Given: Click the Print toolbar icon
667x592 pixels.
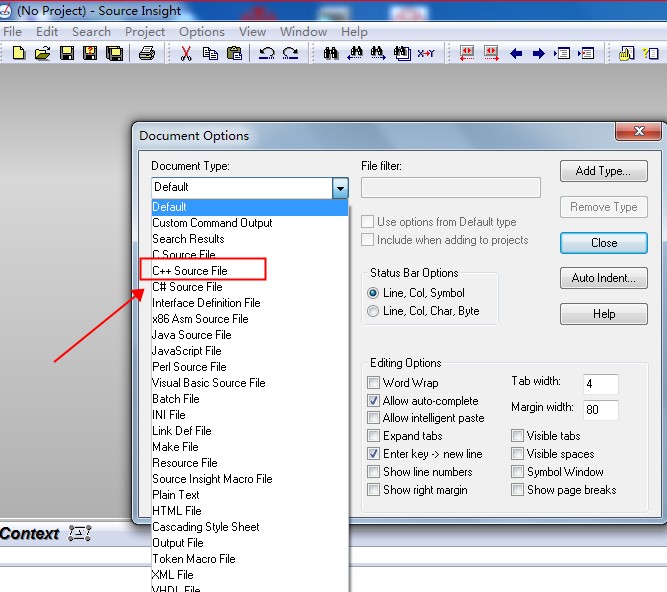Looking at the screenshot, I should point(147,54).
